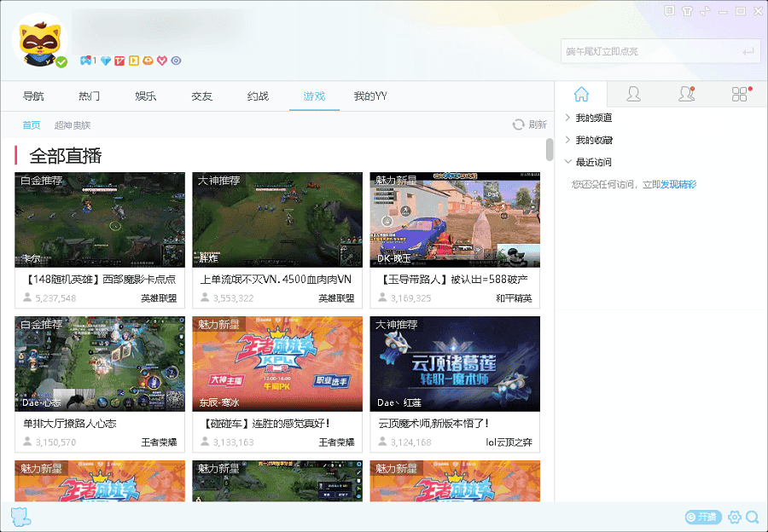This screenshot has height=532, width=768.
Task: Click the orange play-button badge icon
Action: (134, 61)
